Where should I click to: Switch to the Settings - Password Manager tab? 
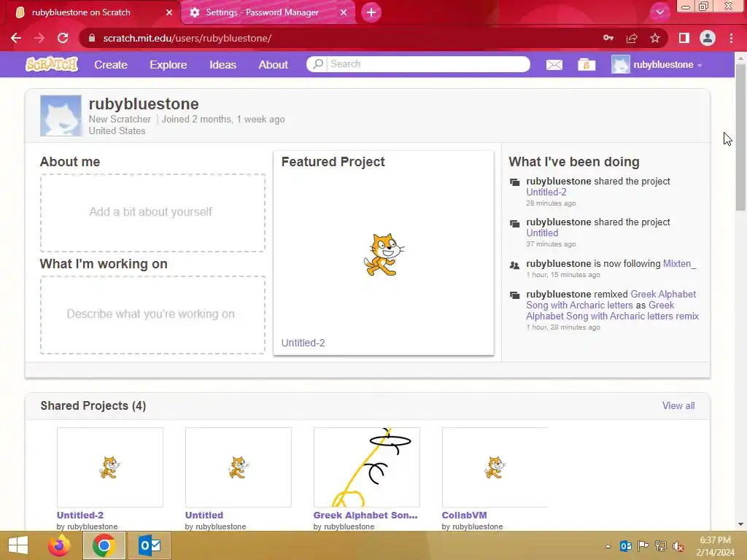point(268,12)
